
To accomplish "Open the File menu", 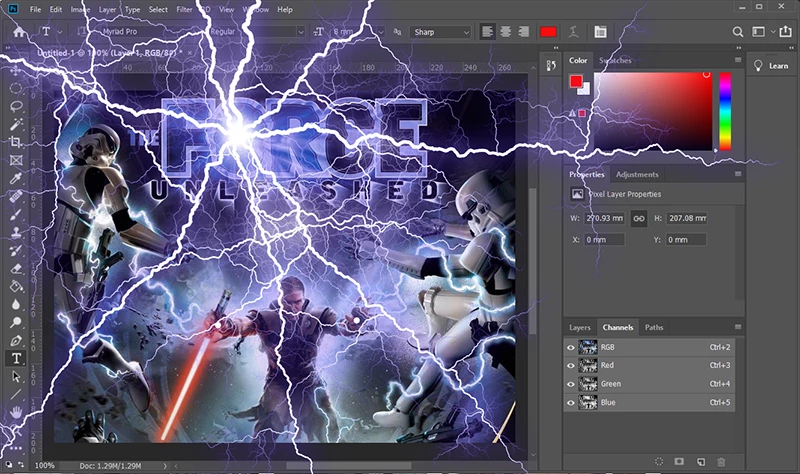I will pyautogui.click(x=35, y=9).
